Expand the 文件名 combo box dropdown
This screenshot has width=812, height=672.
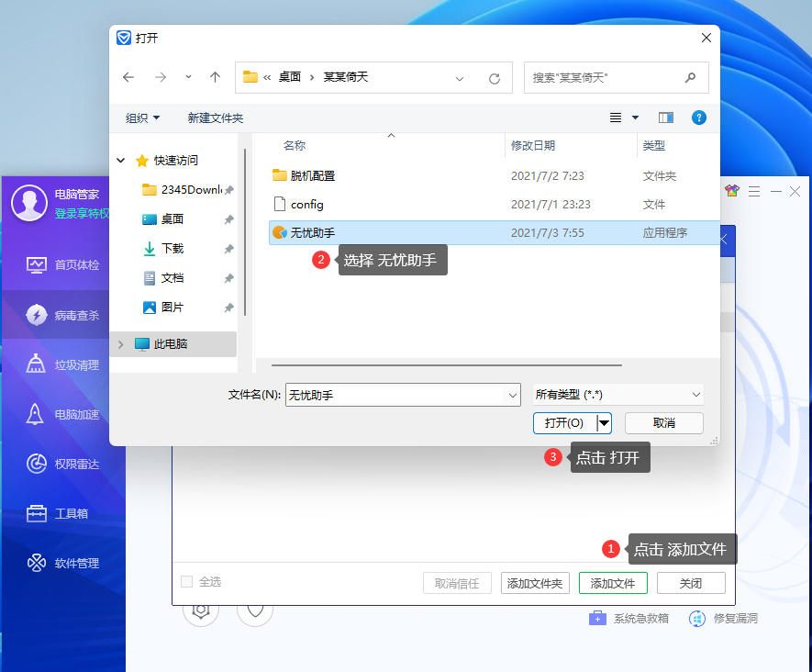coord(513,396)
